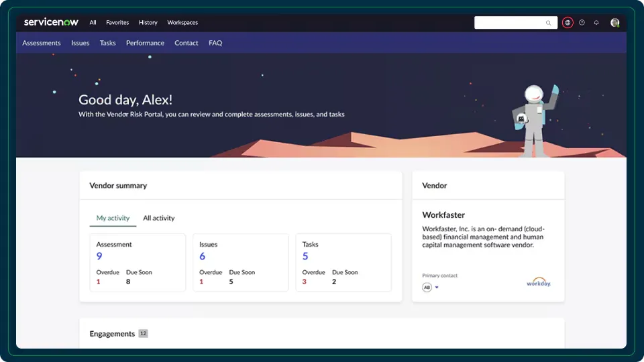This screenshot has height=362, width=644.
Task: Open the notifications bell icon
Action: 596,23
